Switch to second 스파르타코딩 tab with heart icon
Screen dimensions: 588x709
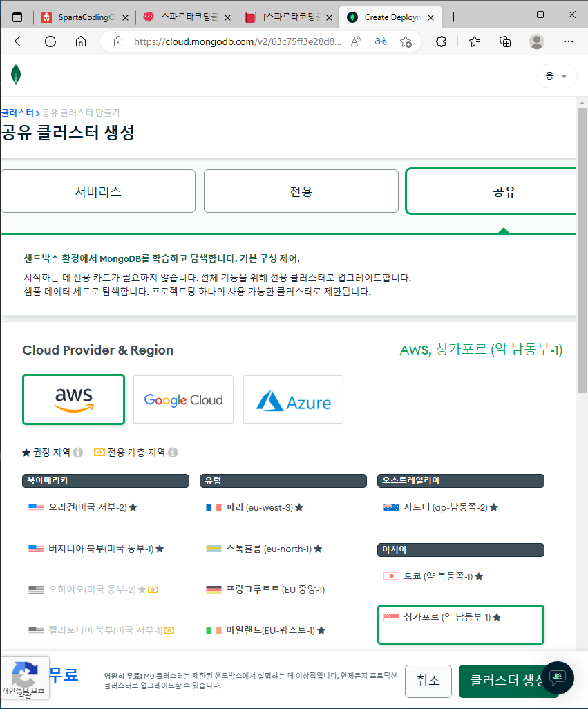(x=187, y=17)
